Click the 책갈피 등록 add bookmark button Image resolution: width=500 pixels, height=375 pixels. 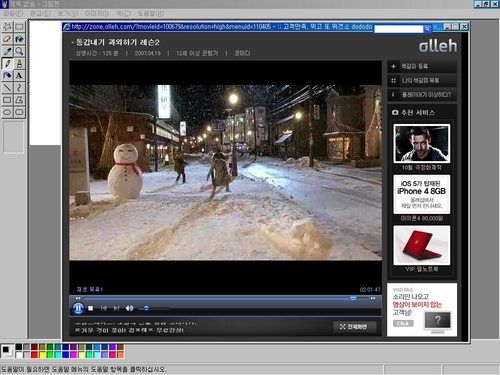(422, 66)
